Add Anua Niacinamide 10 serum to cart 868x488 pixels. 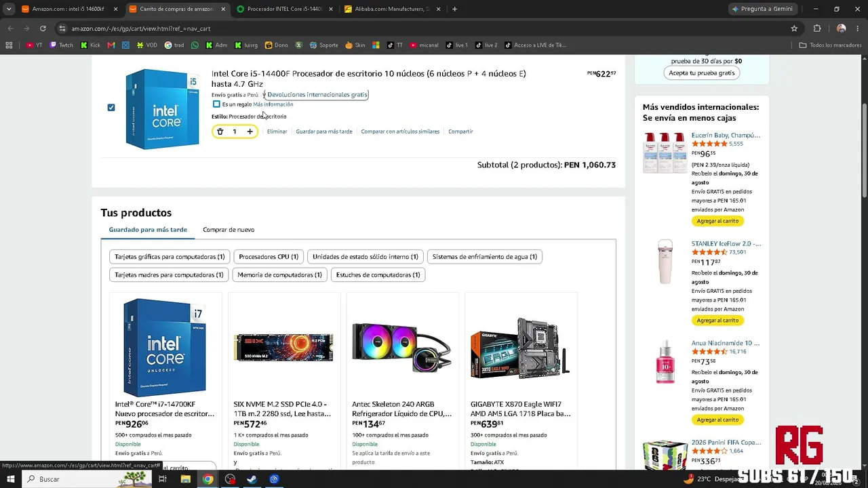pyautogui.click(x=717, y=420)
